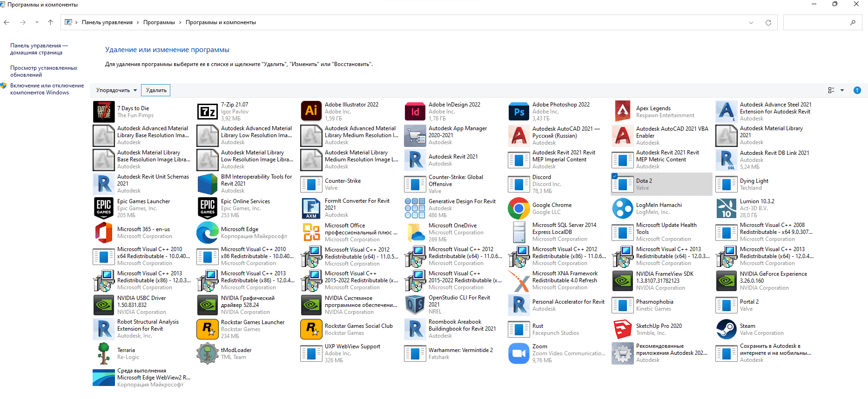Click the search input field
Viewport: 868px width, 399px height.
(822, 22)
